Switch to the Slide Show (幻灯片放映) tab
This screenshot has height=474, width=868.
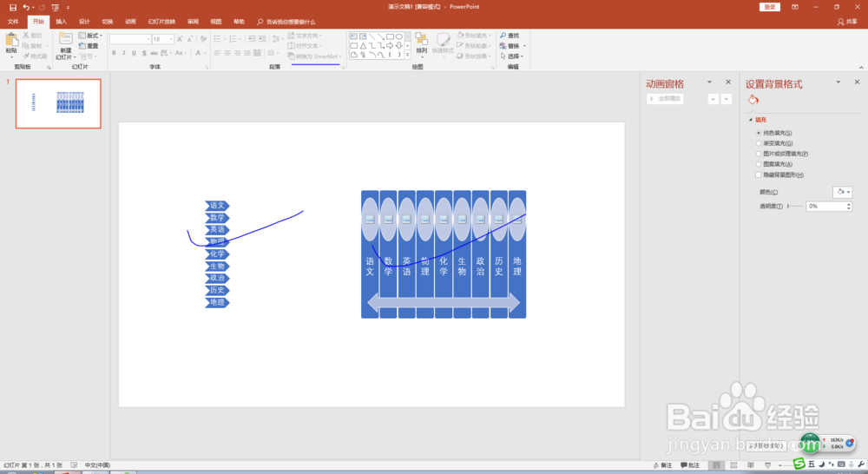[x=161, y=22]
